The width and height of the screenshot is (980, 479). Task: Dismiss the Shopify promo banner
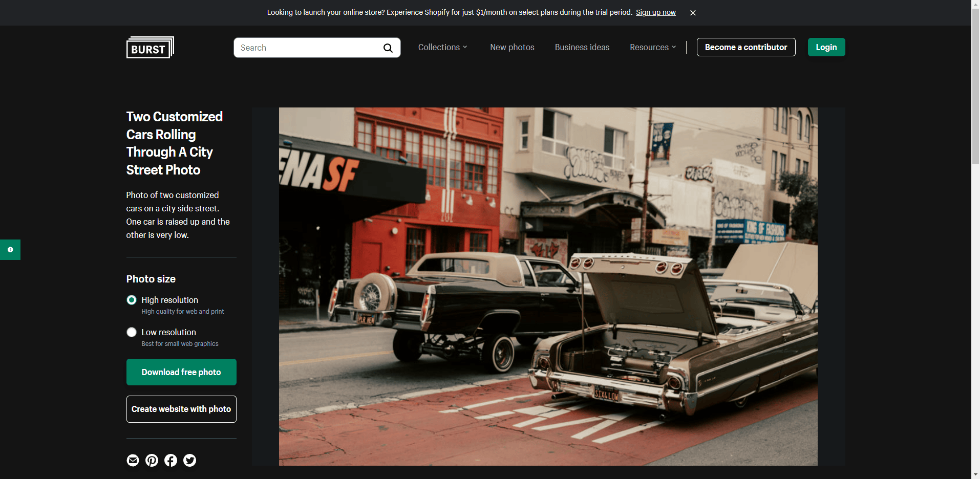693,13
